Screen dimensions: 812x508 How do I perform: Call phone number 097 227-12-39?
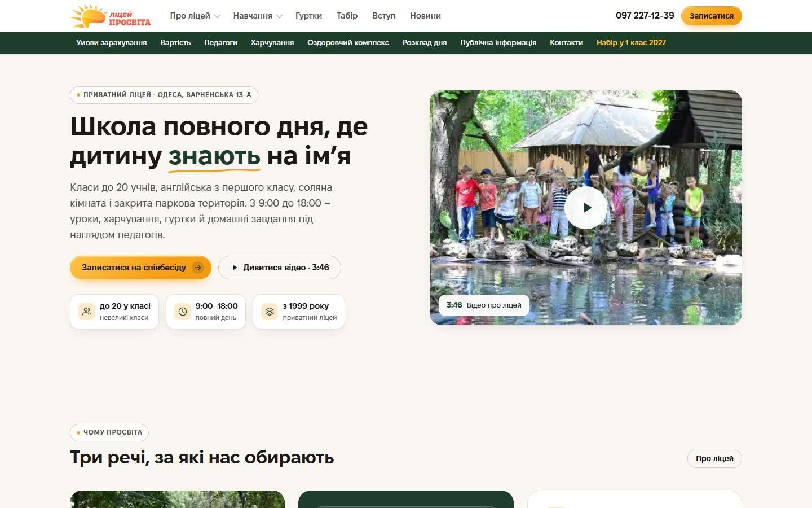click(x=645, y=16)
